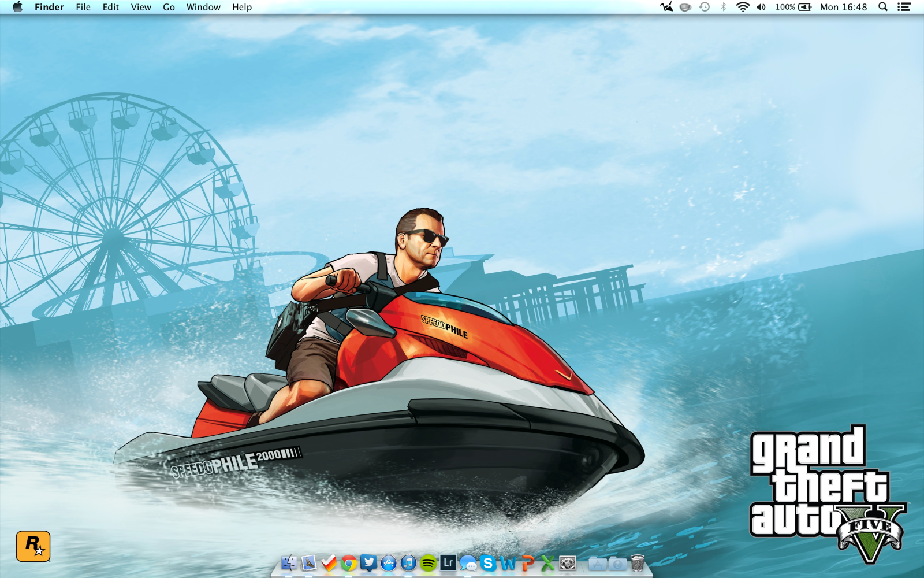The image size is (924, 578).
Task: Open Spotify from the dock
Action: tap(429, 562)
